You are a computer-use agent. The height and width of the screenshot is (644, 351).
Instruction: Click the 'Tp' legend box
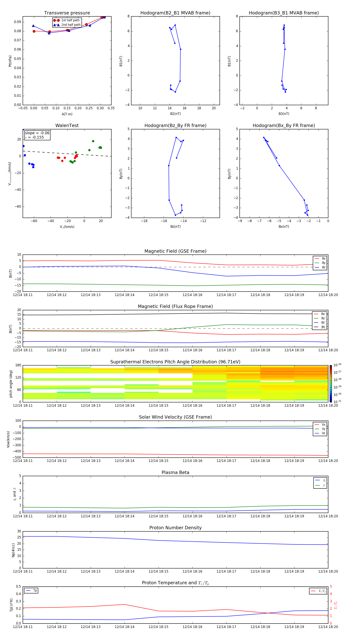pos(31,591)
